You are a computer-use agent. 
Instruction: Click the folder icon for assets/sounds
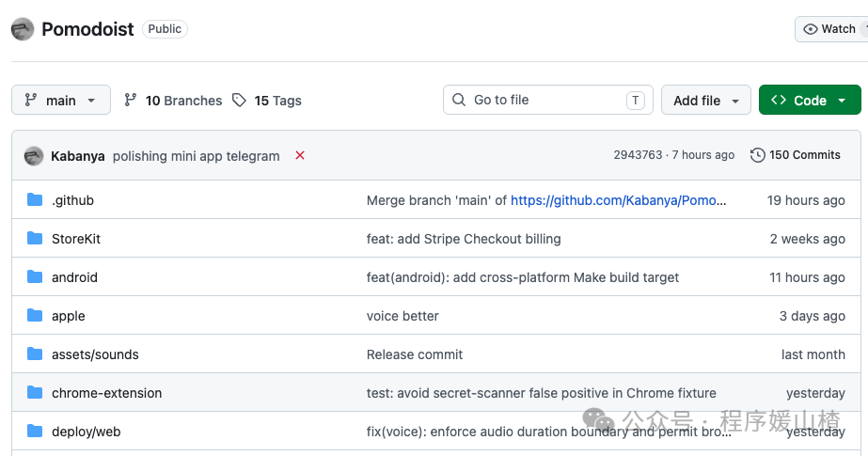35,354
